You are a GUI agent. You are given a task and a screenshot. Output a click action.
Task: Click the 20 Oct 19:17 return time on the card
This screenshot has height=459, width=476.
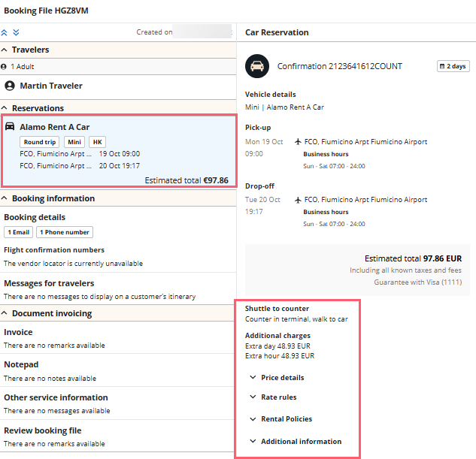point(120,166)
